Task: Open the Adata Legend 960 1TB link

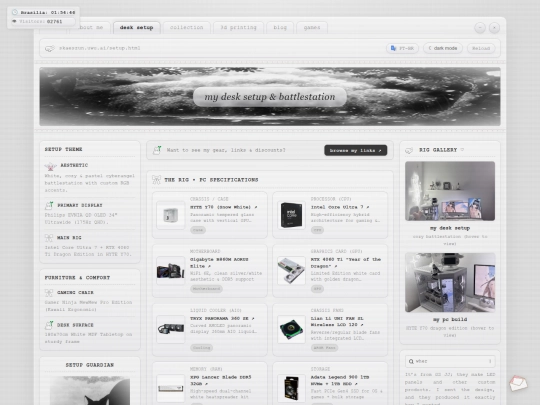Action: pyautogui.click(x=340, y=380)
